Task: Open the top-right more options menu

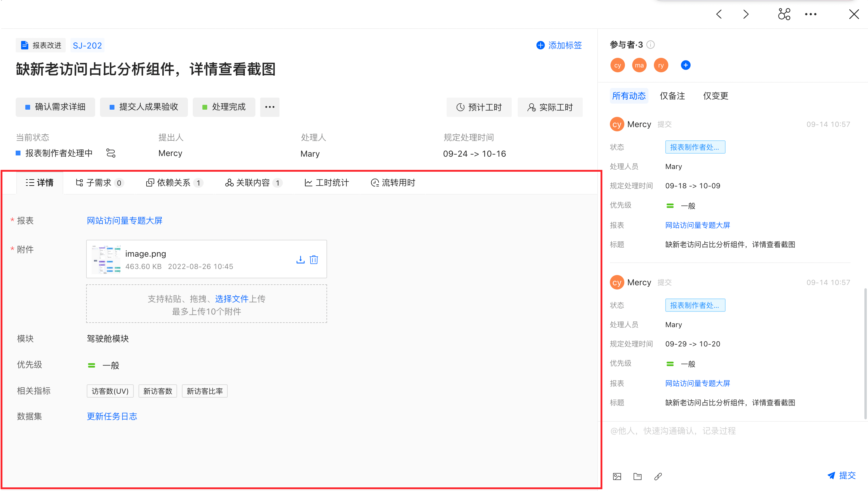Action: tap(810, 14)
